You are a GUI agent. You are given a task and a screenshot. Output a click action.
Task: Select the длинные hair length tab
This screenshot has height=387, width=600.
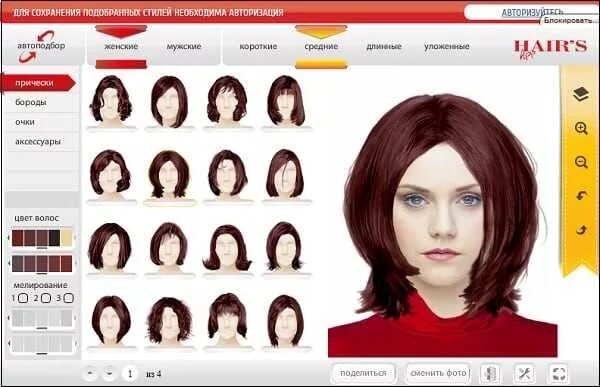[x=384, y=46]
